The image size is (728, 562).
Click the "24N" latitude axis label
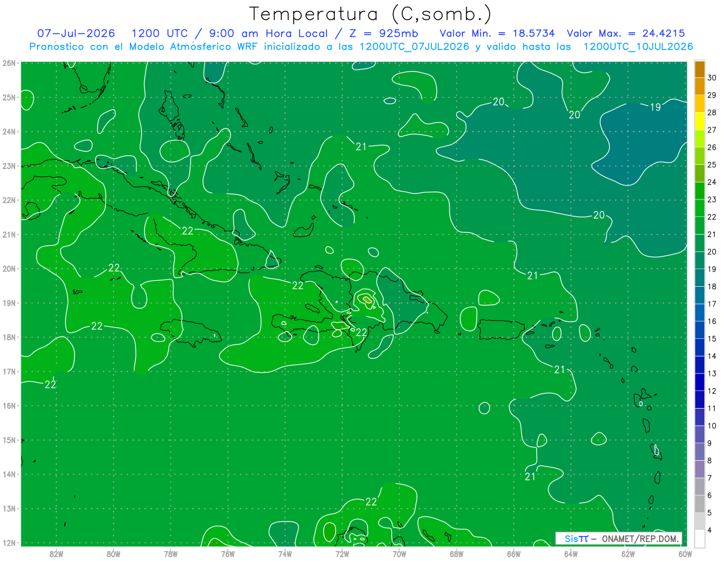[x=8, y=132]
